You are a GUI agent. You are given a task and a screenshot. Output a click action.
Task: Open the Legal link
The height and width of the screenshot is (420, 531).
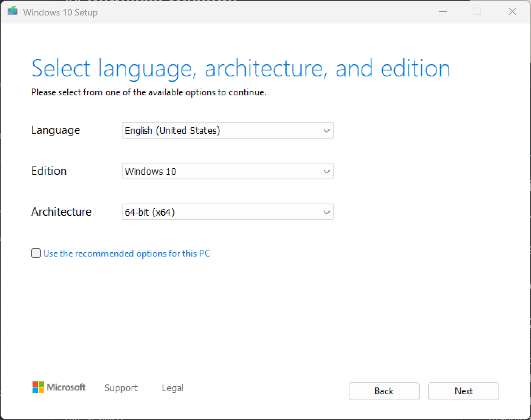tap(172, 388)
